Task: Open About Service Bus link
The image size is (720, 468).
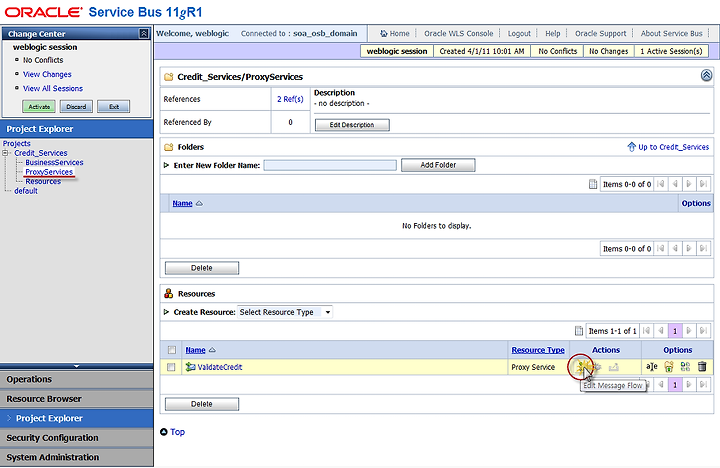Action: [x=671, y=34]
